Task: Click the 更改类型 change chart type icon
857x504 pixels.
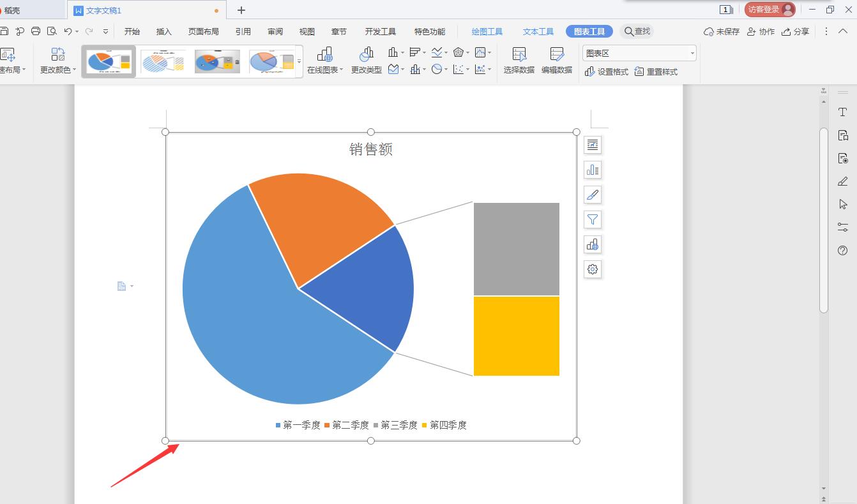Action: [x=367, y=59]
